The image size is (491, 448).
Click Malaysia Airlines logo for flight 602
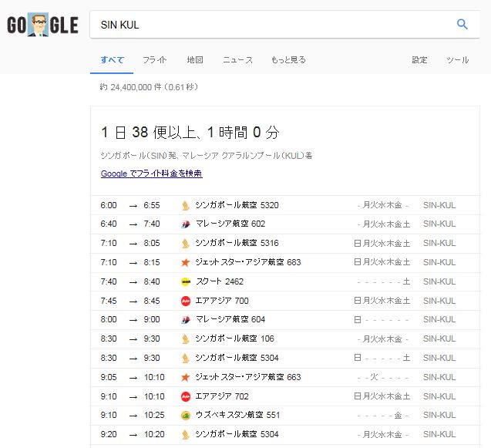pyautogui.click(x=185, y=224)
